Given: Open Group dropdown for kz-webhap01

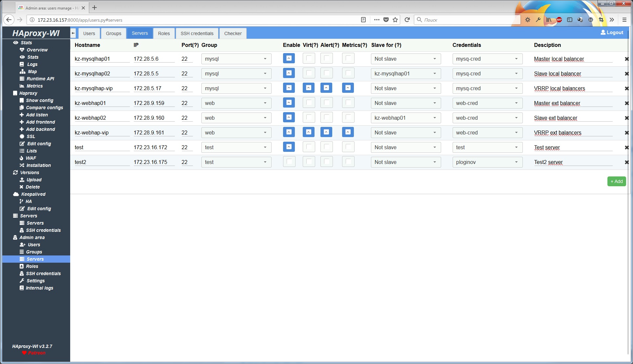Looking at the screenshot, I should point(236,103).
